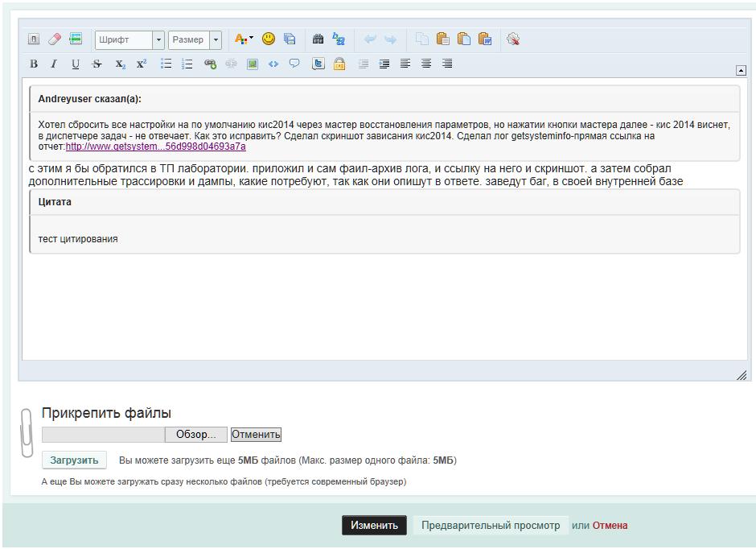Toggle underline formatting
The height and width of the screenshot is (549, 756).
click(x=76, y=64)
